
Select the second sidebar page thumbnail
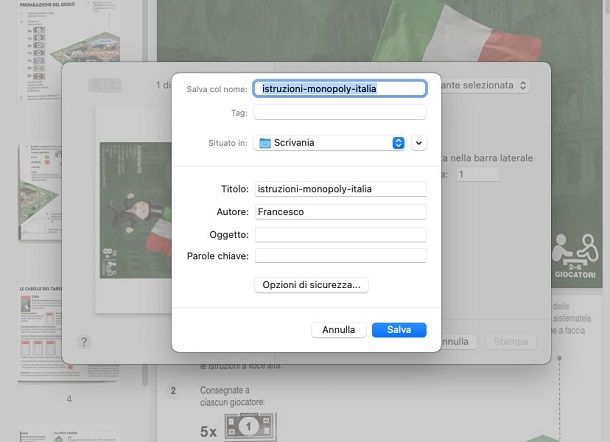click(40, 193)
